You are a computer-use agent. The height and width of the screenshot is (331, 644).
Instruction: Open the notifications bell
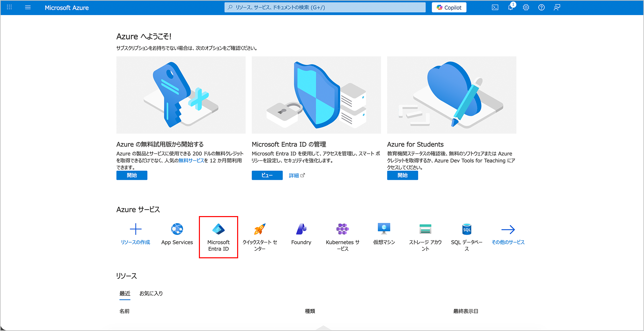click(x=511, y=7)
